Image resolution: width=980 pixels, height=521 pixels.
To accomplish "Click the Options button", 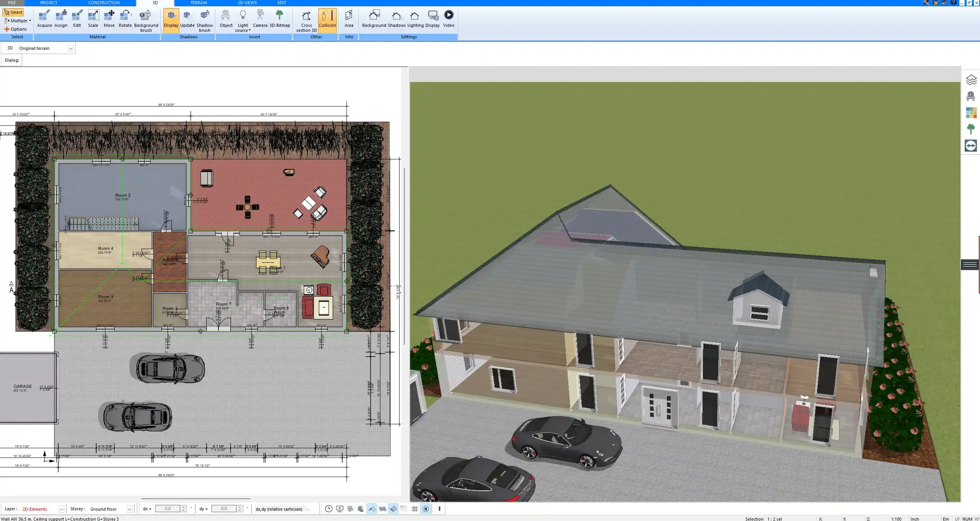I will pos(16,29).
